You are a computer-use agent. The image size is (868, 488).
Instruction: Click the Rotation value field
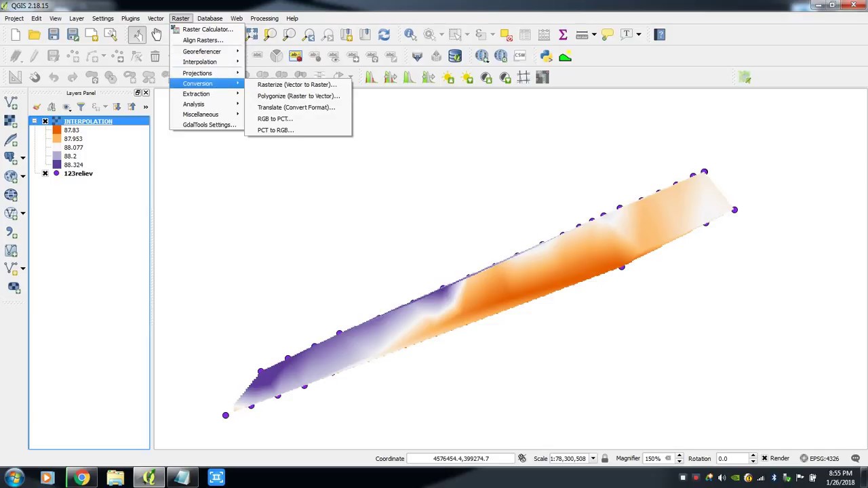pyautogui.click(x=732, y=459)
